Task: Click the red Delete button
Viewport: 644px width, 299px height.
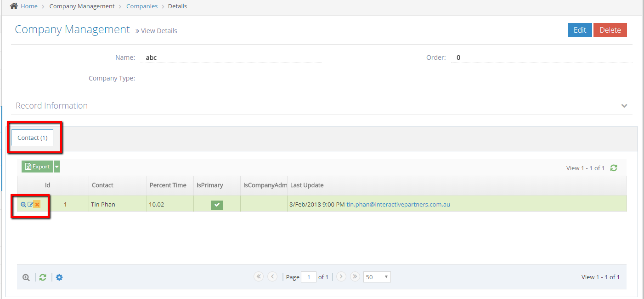Action: 610,30
